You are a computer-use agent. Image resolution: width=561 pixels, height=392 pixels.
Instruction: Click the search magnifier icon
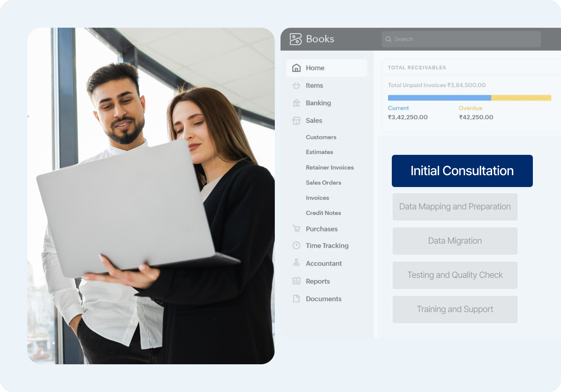click(388, 39)
